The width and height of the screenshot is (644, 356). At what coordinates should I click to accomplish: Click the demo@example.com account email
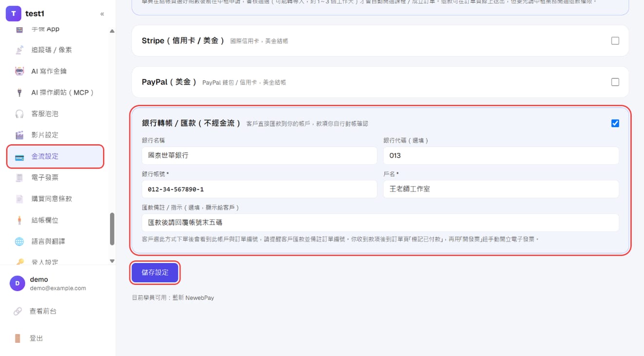58,288
